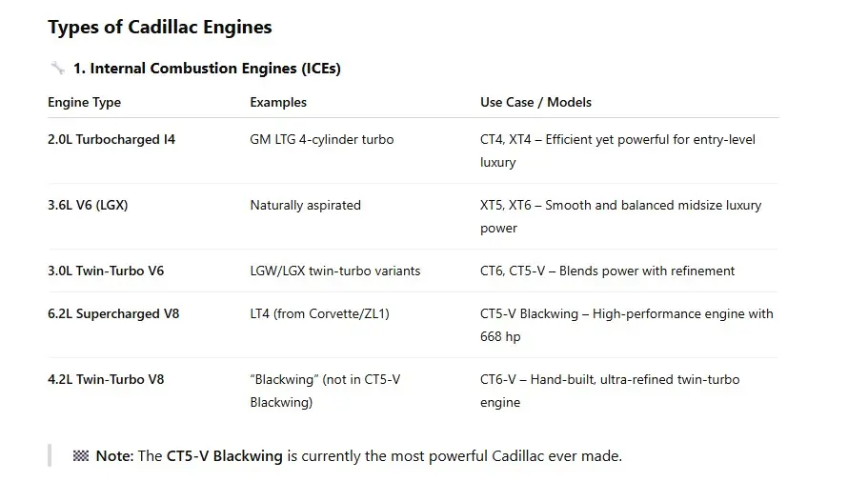This screenshot has width=868, height=482.
Task: Select the "4.2L Twin-Turbo V8" row label
Action: (x=106, y=379)
